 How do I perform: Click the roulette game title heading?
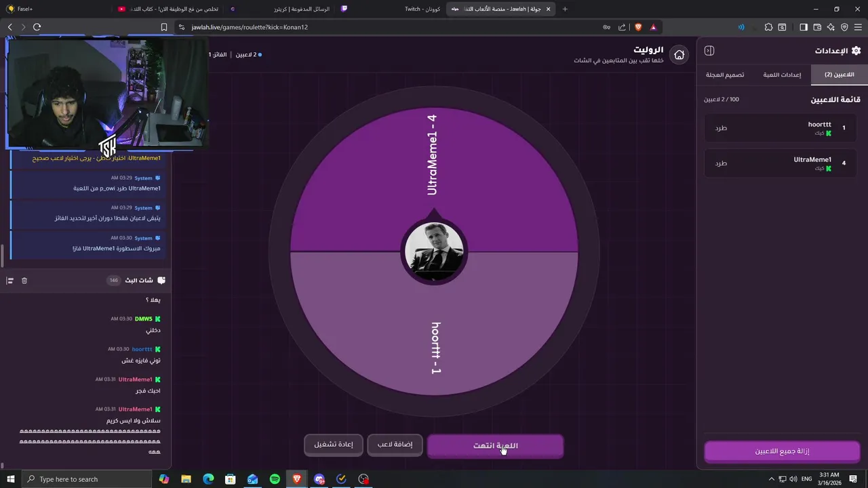(648, 49)
